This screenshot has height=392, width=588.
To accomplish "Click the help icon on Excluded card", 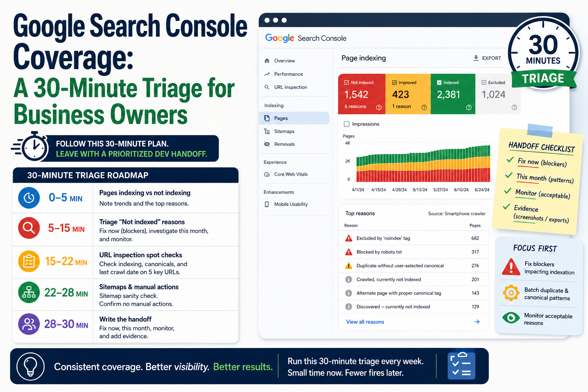I will click(514, 107).
